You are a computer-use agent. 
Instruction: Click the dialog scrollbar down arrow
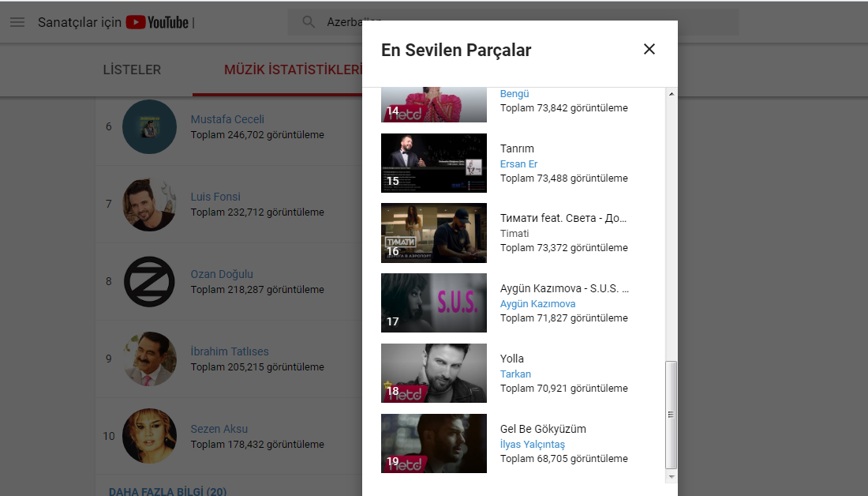point(671,476)
